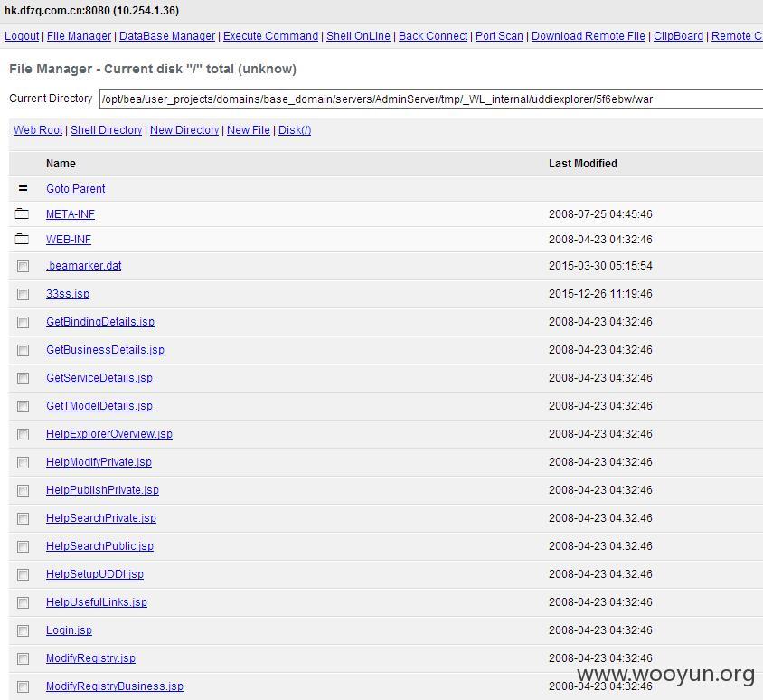The image size is (763, 700).
Task: Tick checkbox for 33ss.jsp
Action: [x=23, y=294]
